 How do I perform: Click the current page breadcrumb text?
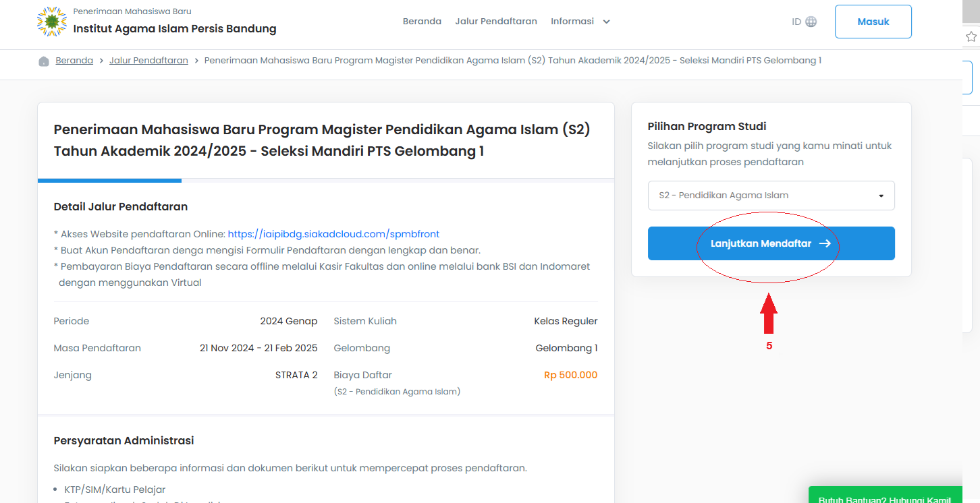(512, 61)
